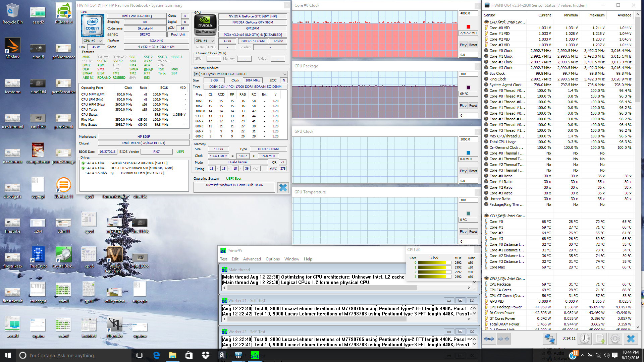Open sensor settings gear icon
Screen dimensions: 644x362
(x=615, y=339)
